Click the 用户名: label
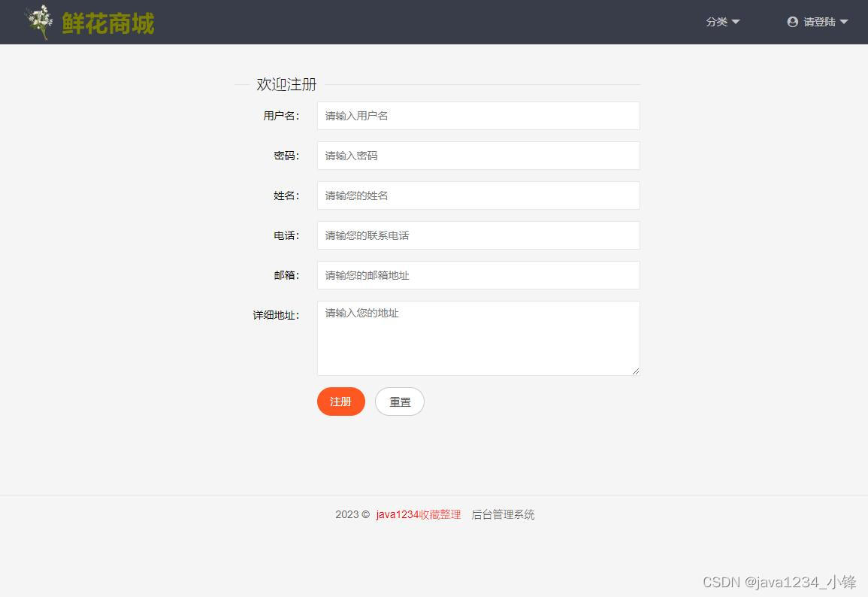Screen dimensions: 868x597 281,116
